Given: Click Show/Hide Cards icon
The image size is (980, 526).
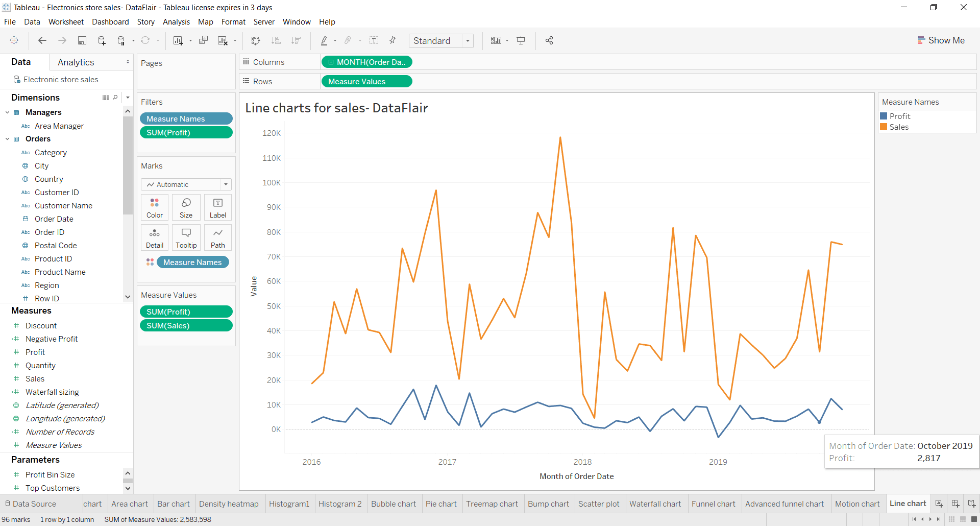Looking at the screenshot, I should point(496,40).
